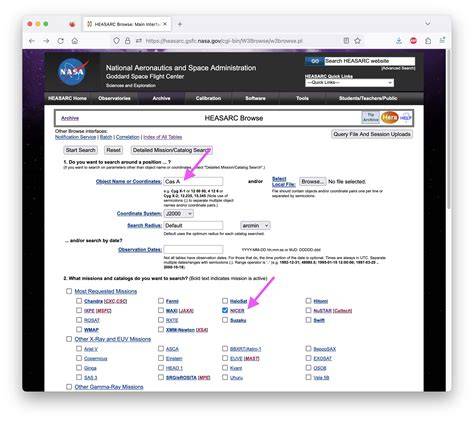Open reader view icon in address bar

coord(346,41)
